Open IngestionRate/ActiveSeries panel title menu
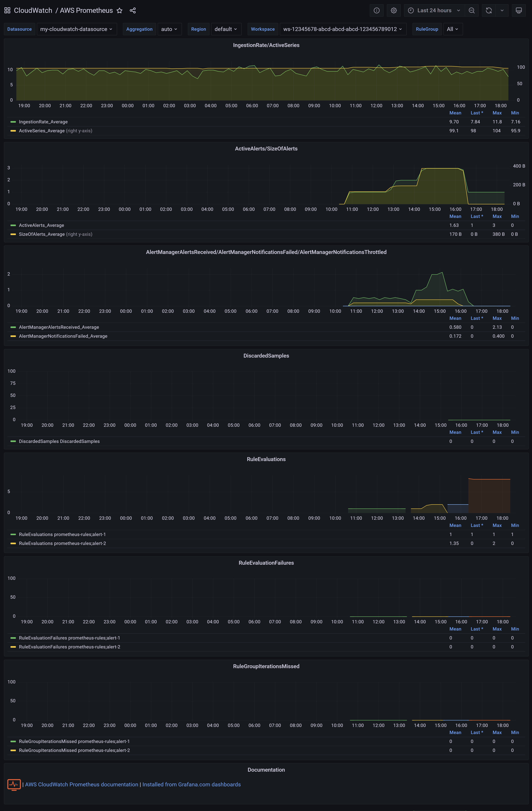The image size is (532, 811). (x=266, y=45)
